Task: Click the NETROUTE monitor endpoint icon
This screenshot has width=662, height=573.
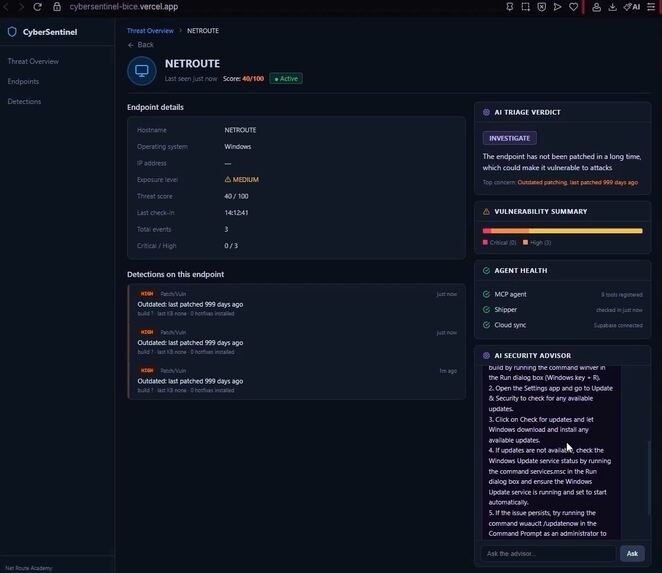Action: pyautogui.click(x=142, y=71)
